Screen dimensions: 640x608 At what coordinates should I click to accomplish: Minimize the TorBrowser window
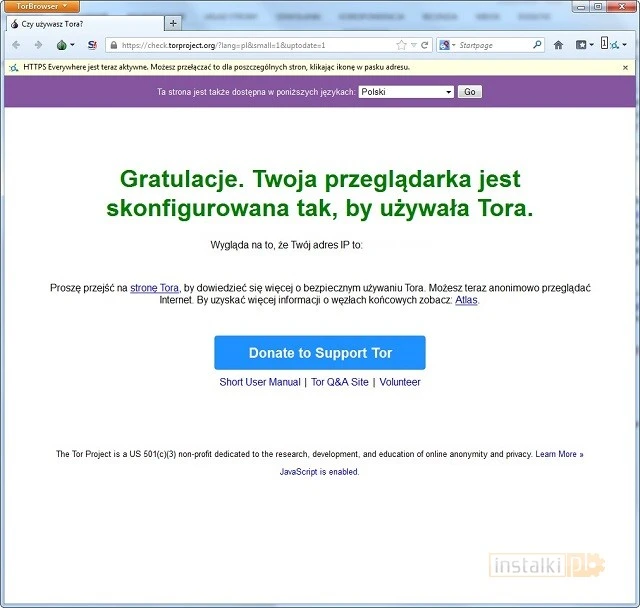click(x=581, y=7)
